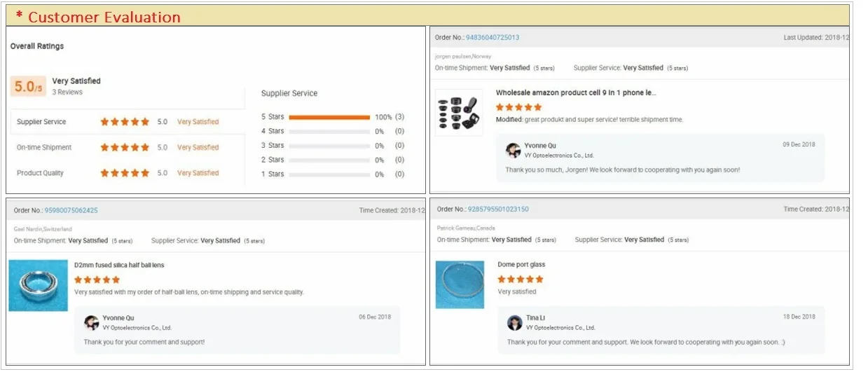Image resolution: width=868 pixels, height=372 pixels.
Task: Open order number 94836040725013
Action: click(x=492, y=38)
